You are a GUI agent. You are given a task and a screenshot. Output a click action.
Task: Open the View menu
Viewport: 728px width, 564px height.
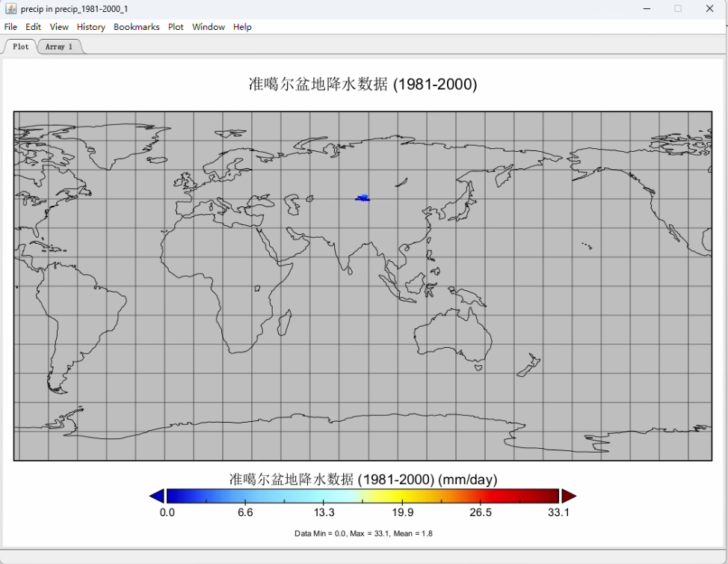[x=59, y=27]
